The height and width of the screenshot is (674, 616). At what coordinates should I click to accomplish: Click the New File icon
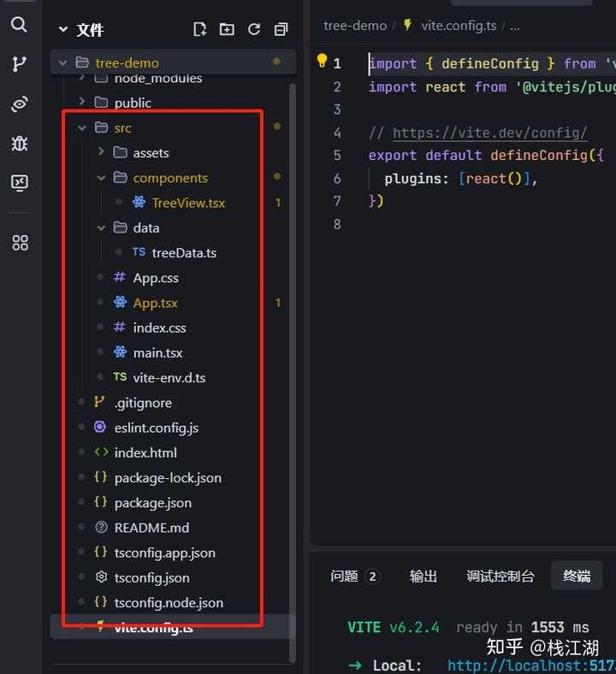click(200, 29)
